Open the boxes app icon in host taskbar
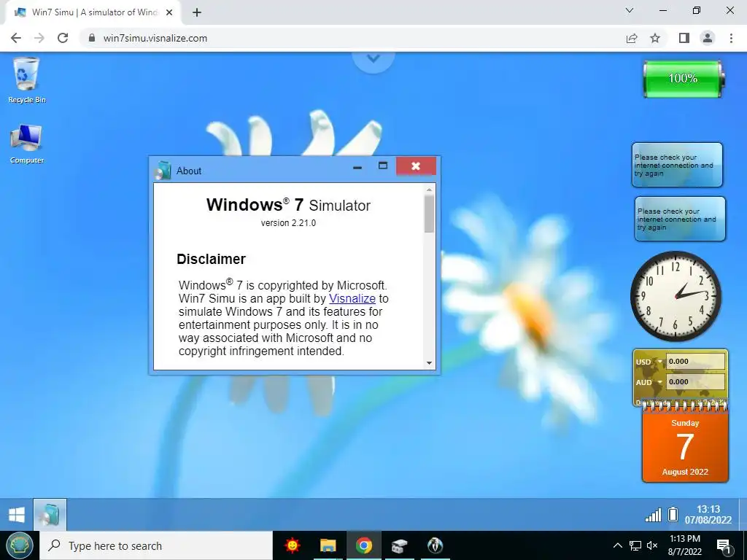747x560 pixels. click(399, 545)
